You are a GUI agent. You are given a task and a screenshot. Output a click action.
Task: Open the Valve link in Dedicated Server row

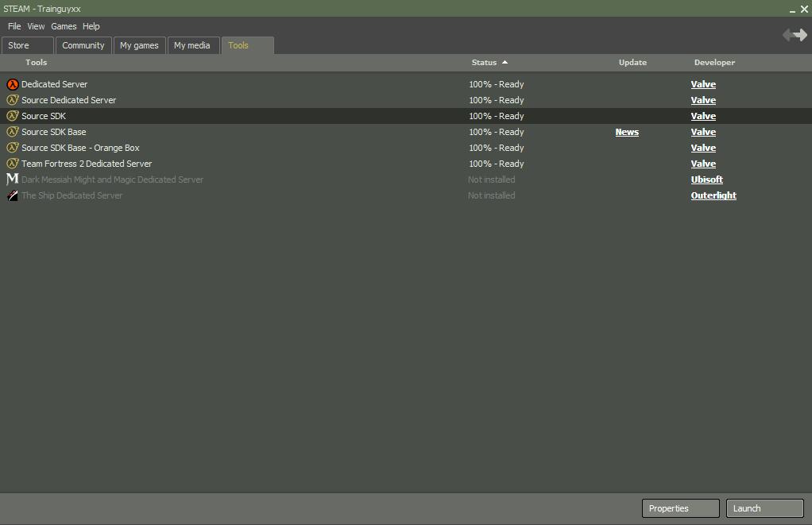click(x=703, y=84)
